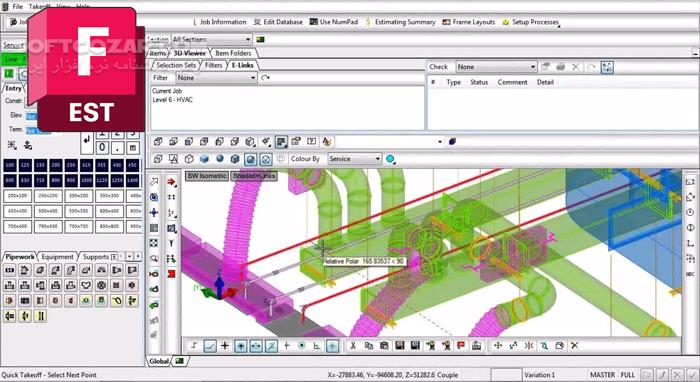Open the Colour By Service dropdown
Viewport: 700px width, 382px height.
pos(354,159)
